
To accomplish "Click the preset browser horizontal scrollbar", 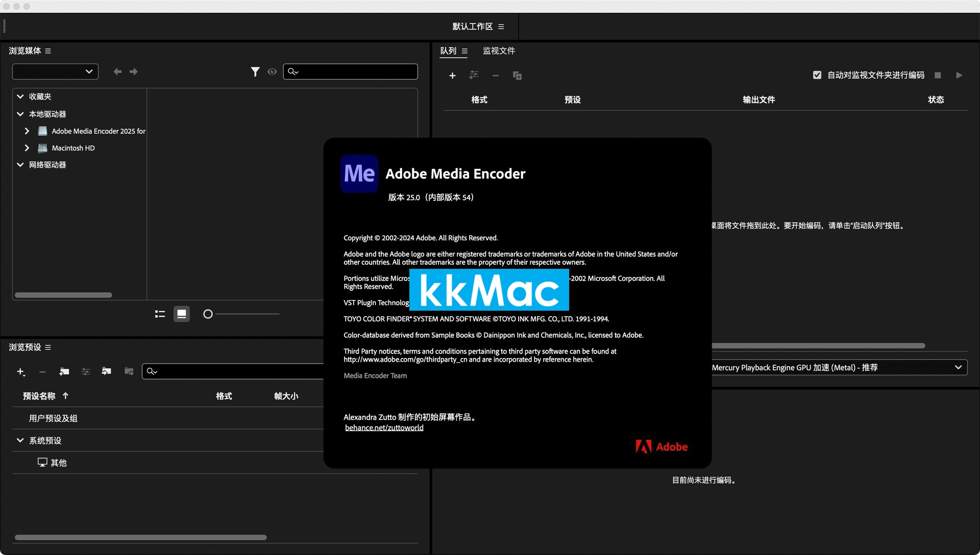I will [140, 537].
